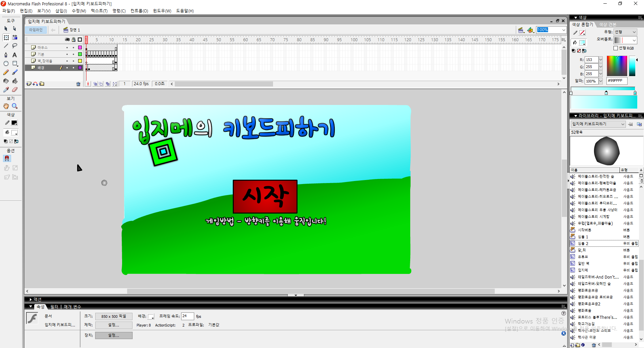This screenshot has height=348, width=644.
Task: Choose the Free Transform tool
Action: pos(6,37)
